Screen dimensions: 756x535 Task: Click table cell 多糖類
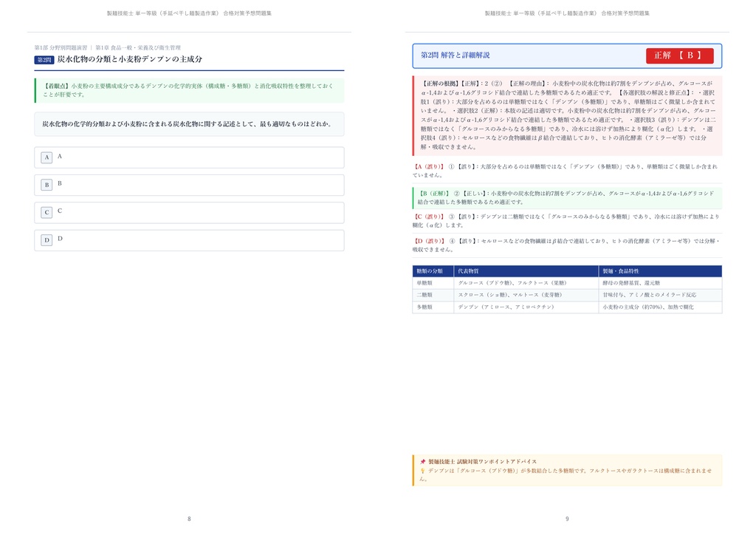click(433, 307)
